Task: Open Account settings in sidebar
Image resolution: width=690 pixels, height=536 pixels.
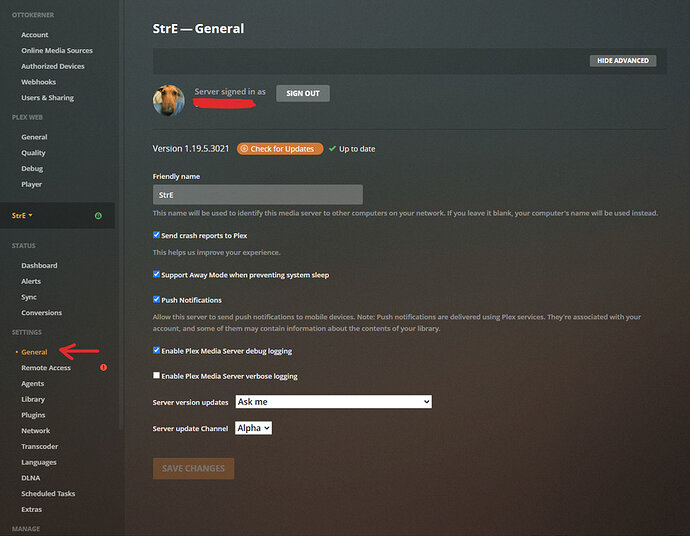Action: (35, 35)
